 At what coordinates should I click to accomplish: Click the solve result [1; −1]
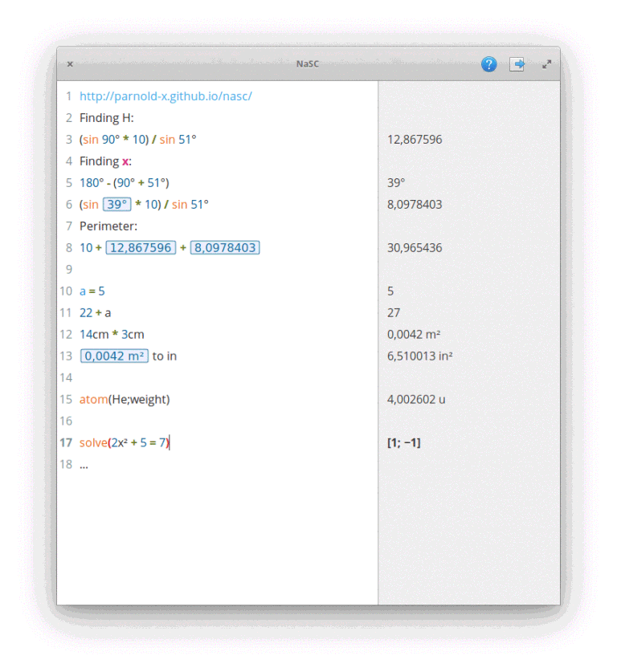[404, 443]
